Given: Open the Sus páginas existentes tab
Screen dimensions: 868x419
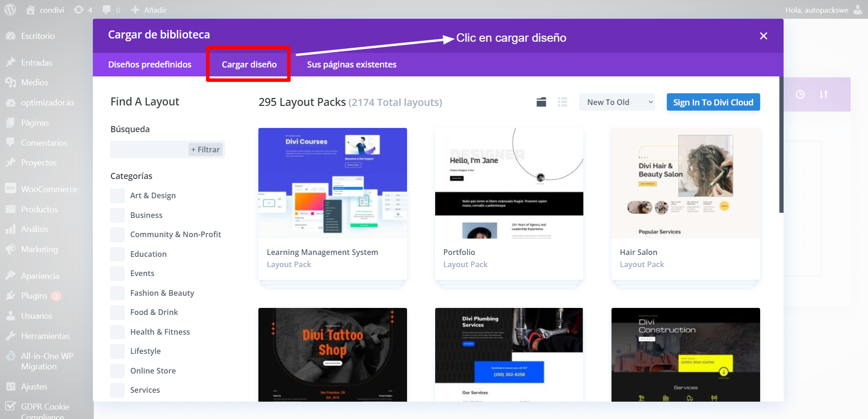Looking at the screenshot, I should tap(352, 65).
